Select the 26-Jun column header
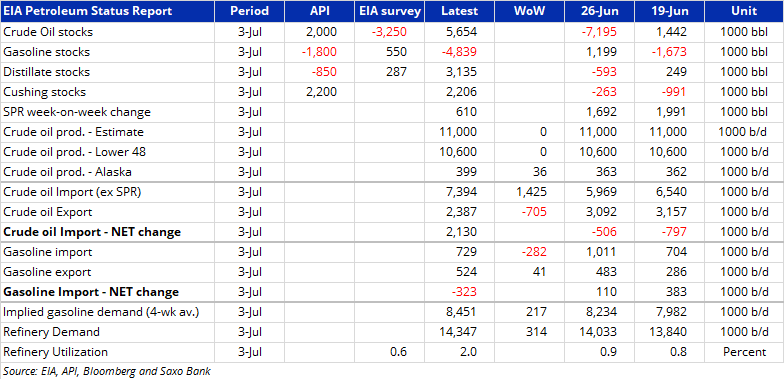This screenshot has width=784, height=379. point(600,11)
